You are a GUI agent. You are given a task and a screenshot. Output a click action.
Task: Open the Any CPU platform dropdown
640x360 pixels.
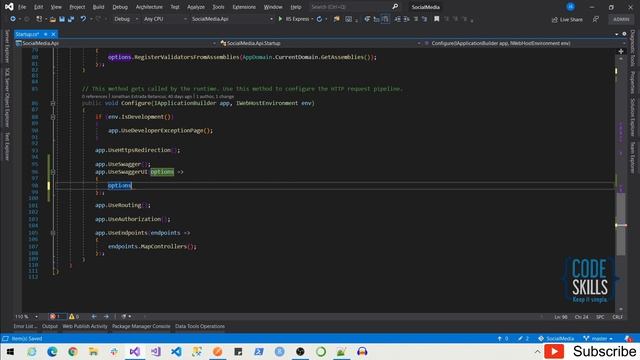tap(165, 19)
